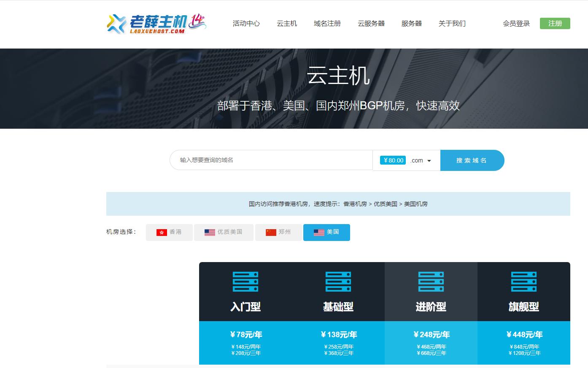Expand the 服务器 navigation menu
Viewport: 588px width, 368px height.
411,24
